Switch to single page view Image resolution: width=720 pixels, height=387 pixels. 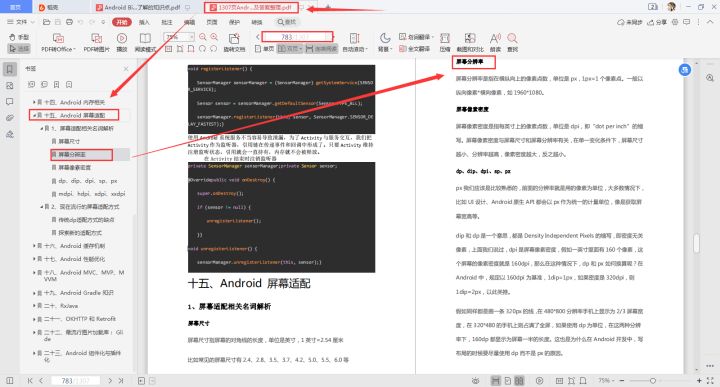pos(264,48)
